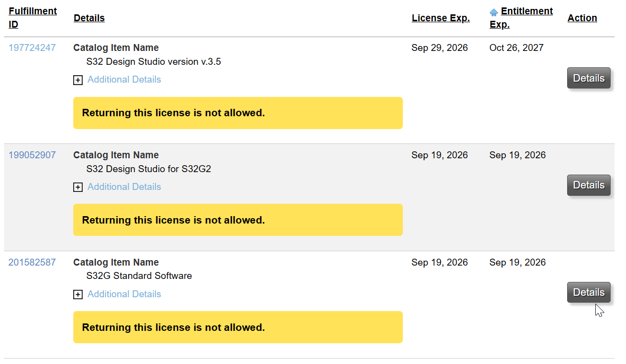
Task: Click the Additional Details text link on the first row
Action: coord(124,79)
